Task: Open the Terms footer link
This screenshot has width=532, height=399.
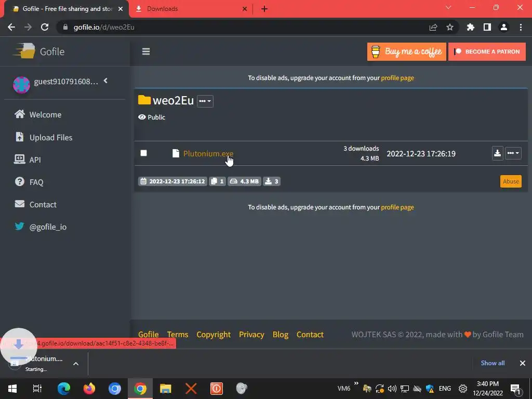Action: [178, 335]
